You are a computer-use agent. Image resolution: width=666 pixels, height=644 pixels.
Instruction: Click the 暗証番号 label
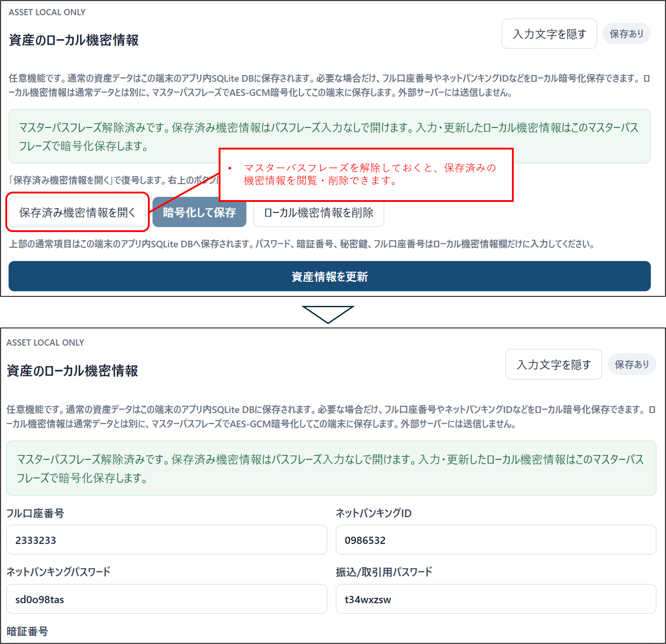pos(27,631)
